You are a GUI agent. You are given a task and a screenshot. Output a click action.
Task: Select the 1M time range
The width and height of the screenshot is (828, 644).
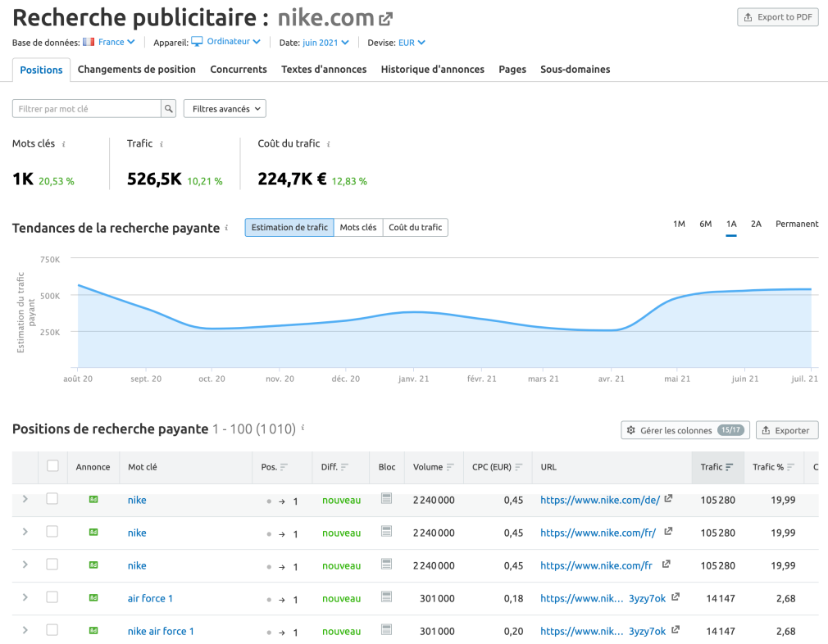679,224
